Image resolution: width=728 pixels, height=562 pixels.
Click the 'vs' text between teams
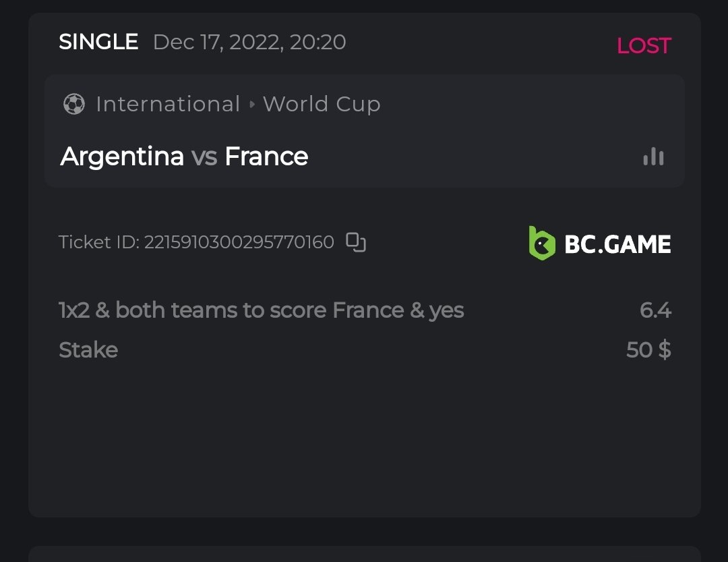(204, 157)
